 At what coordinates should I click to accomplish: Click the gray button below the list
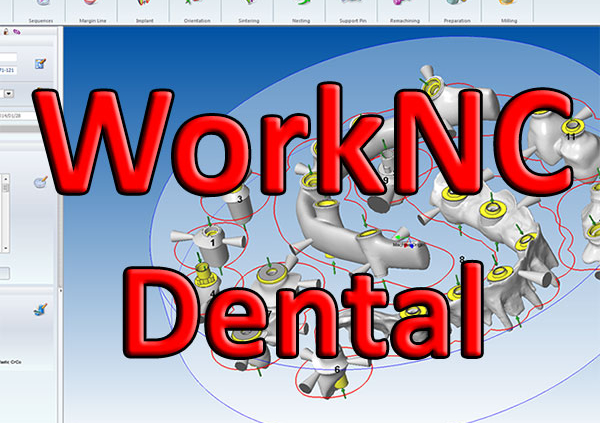click(5, 273)
